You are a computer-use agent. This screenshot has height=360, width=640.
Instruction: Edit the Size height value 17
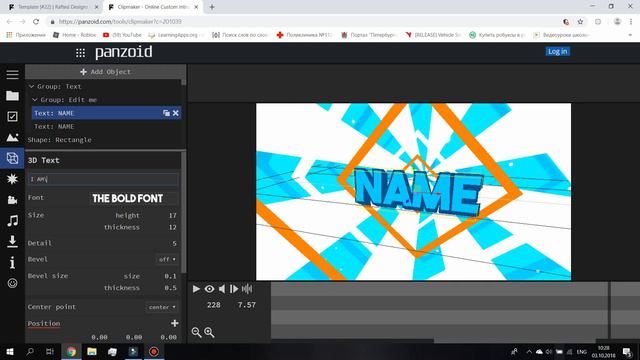(172, 215)
